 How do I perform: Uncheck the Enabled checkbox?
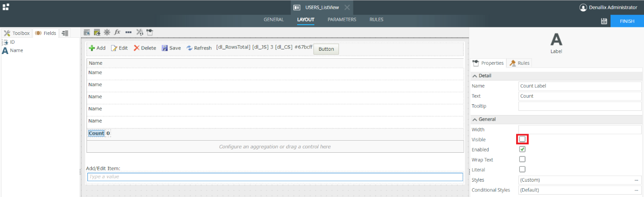[522, 149]
